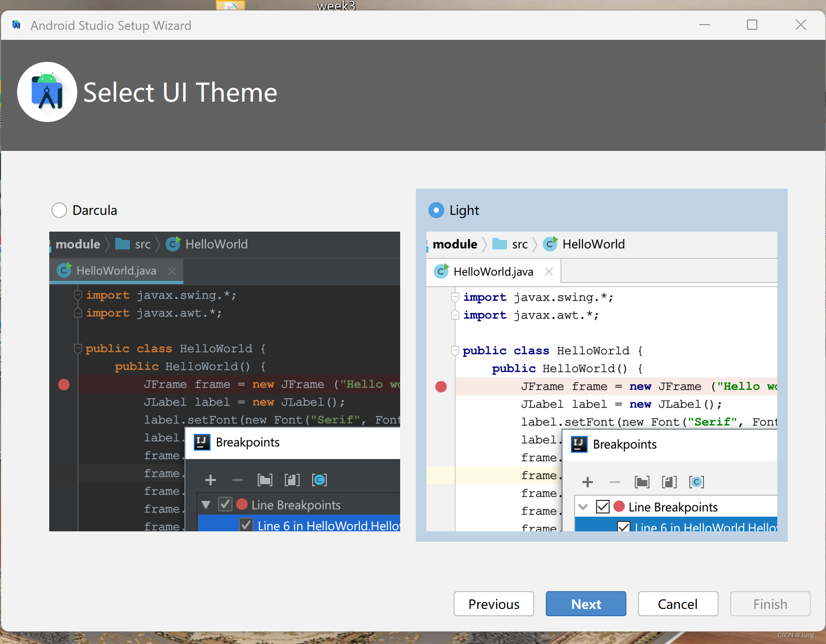
Task: Minimize the Setup Wizard window
Action: click(x=704, y=25)
